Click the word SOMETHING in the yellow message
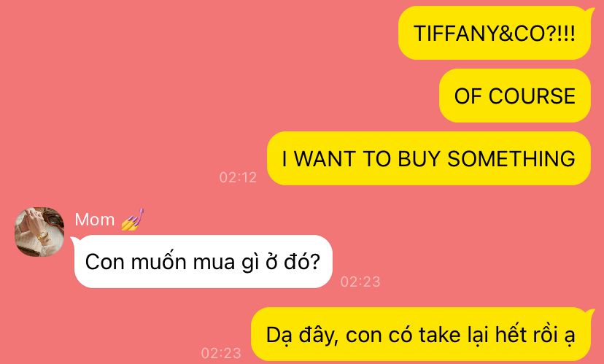This screenshot has height=364, width=604. pos(511,159)
